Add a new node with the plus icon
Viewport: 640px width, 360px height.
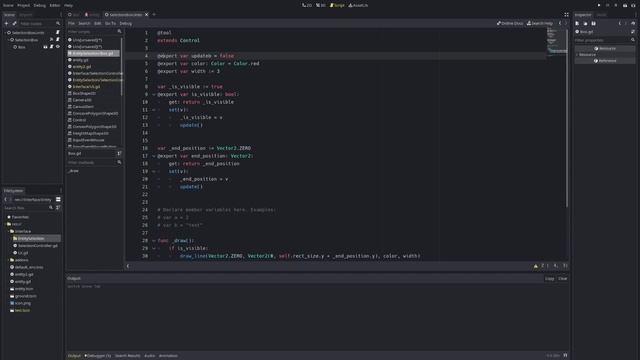click(6, 24)
